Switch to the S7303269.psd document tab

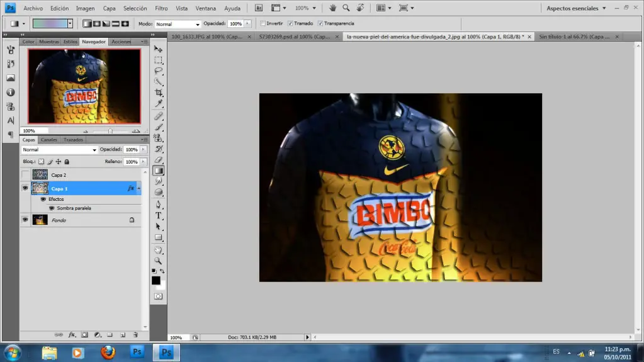click(295, 37)
